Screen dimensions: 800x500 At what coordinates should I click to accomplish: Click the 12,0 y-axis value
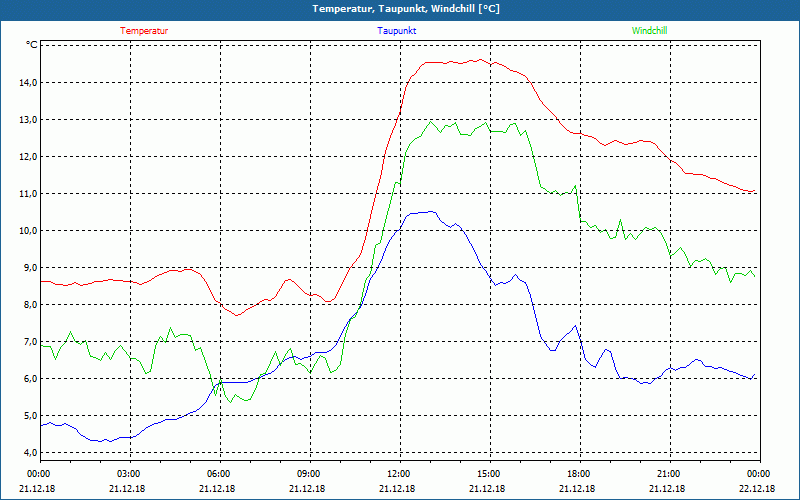click(x=29, y=157)
